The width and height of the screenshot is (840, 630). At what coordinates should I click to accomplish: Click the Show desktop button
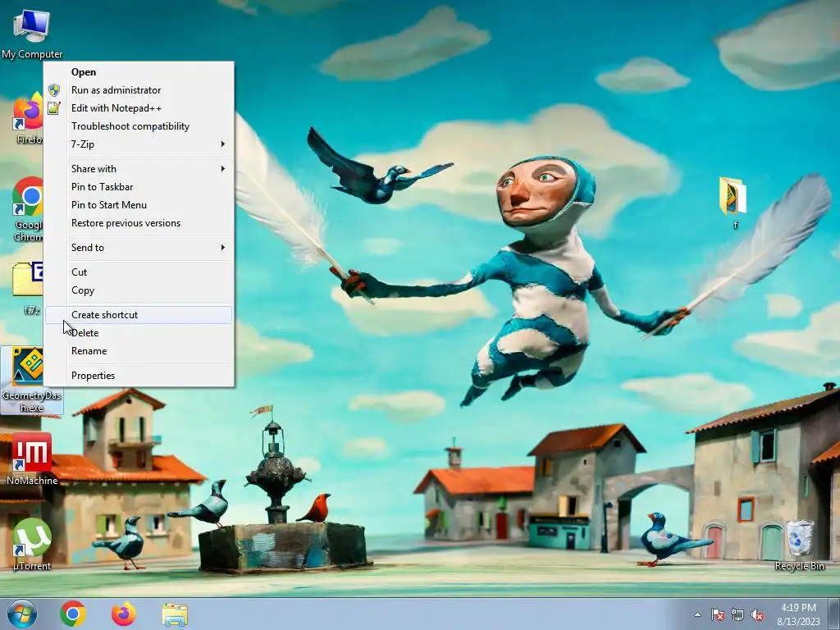click(834, 614)
